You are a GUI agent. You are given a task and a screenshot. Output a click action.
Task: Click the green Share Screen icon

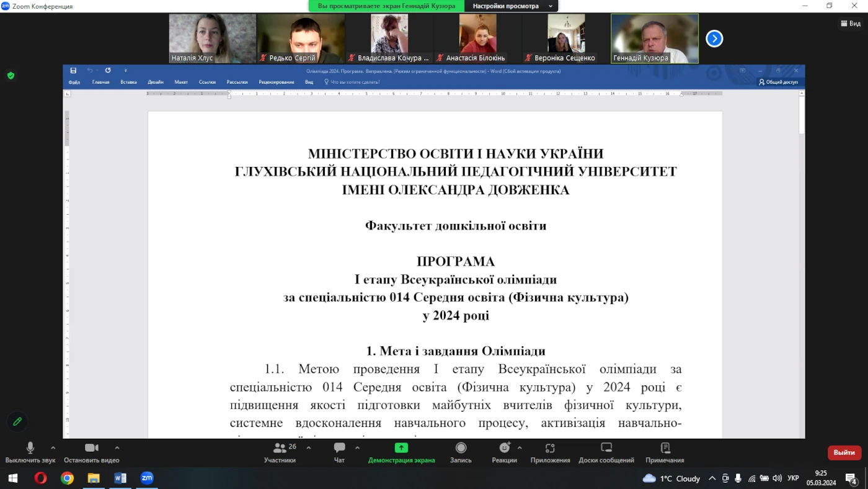401,448
